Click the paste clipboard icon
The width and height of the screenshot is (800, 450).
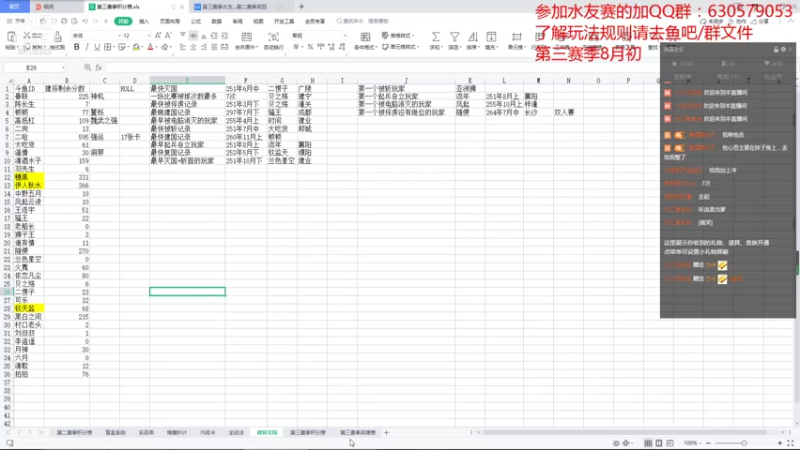tap(11, 37)
